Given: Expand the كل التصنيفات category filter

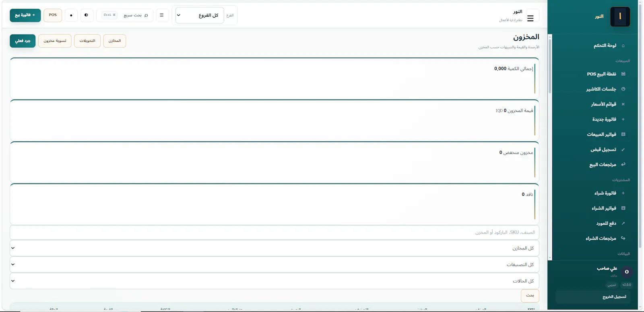Looking at the screenshot, I should tap(275, 264).
